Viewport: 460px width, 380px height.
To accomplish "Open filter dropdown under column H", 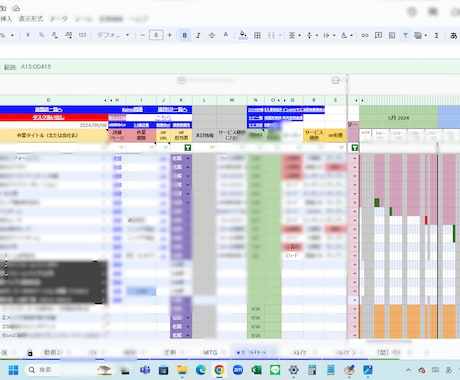I will 121,147.
